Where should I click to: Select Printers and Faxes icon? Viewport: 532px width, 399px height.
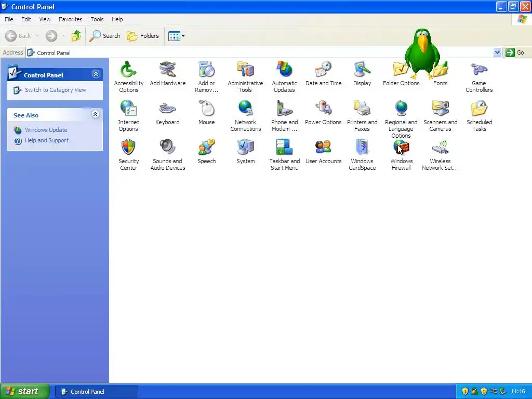(x=362, y=116)
